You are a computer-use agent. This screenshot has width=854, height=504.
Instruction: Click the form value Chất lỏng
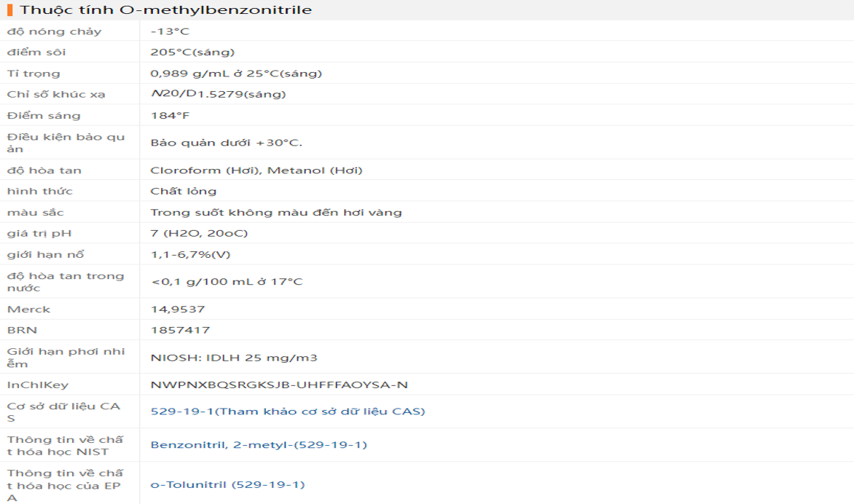[183, 191]
